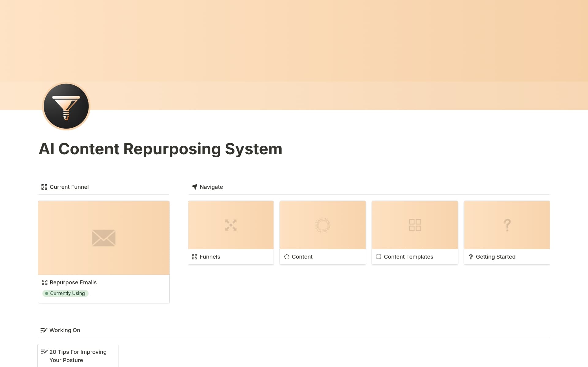Click the question mark icon next to Getting Started label

[471, 257]
